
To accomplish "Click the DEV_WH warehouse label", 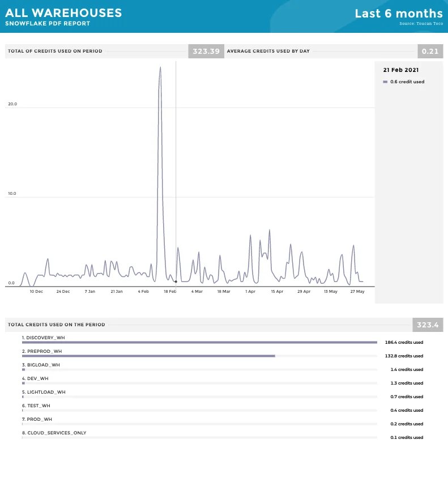I will pyautogui.click(x=35, y=379).
